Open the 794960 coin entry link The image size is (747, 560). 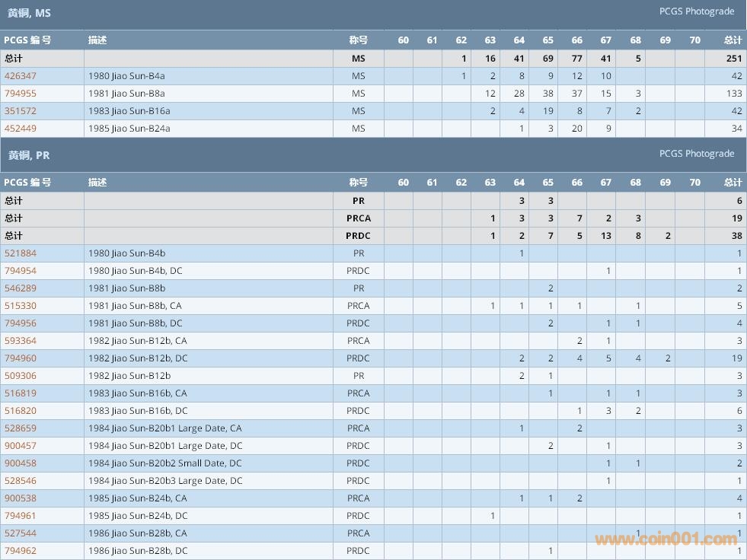tap(21, 358)
